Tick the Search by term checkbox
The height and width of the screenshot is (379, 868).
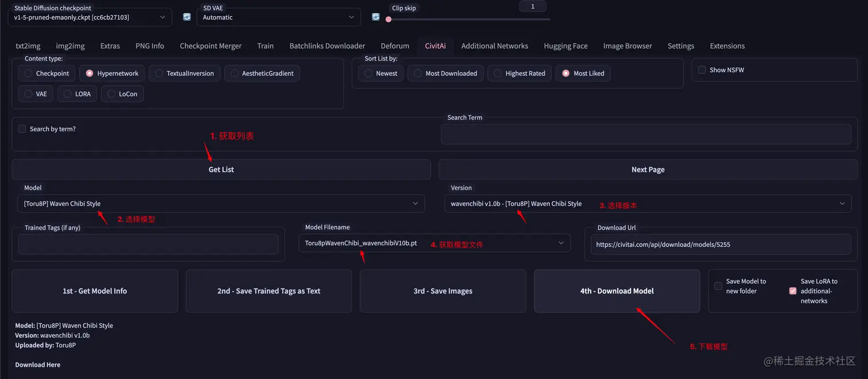pos(22,129)
